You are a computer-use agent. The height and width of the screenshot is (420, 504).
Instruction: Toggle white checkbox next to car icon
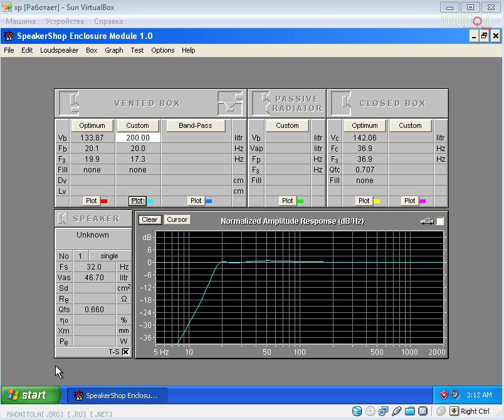tap(440, 221)
